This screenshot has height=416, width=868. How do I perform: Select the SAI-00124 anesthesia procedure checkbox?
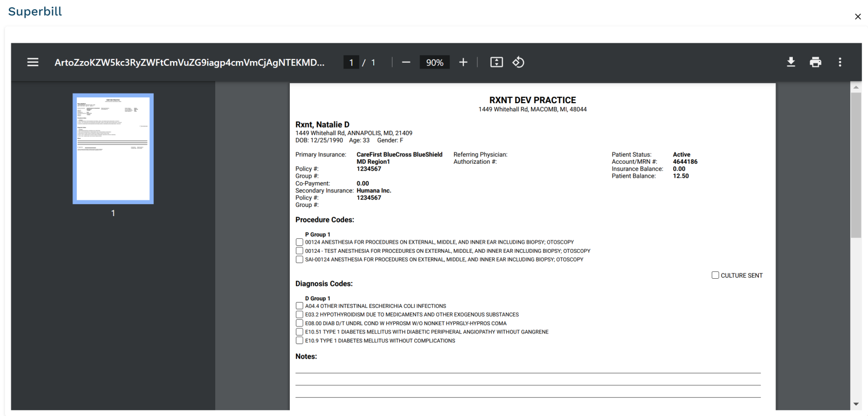[x=300, y=259]
